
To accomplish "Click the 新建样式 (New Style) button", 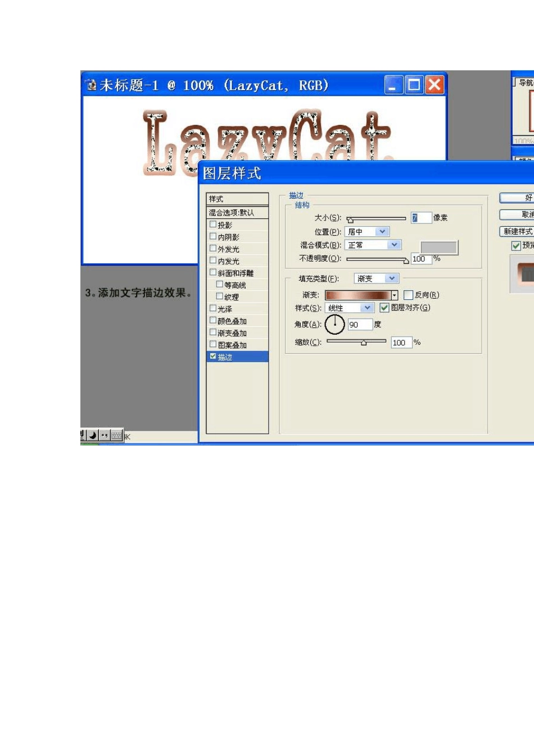I will pos(517,231).
